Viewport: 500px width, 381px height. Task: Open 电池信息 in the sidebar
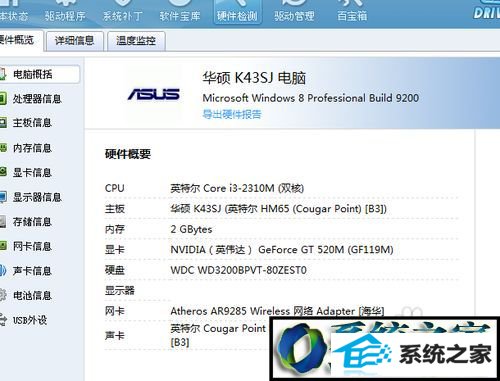coord(32,295)
